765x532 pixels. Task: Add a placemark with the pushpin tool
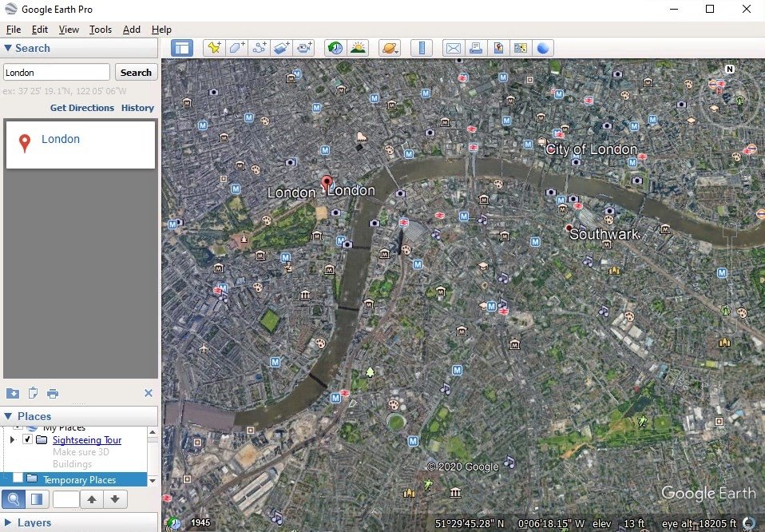point(214,48)
